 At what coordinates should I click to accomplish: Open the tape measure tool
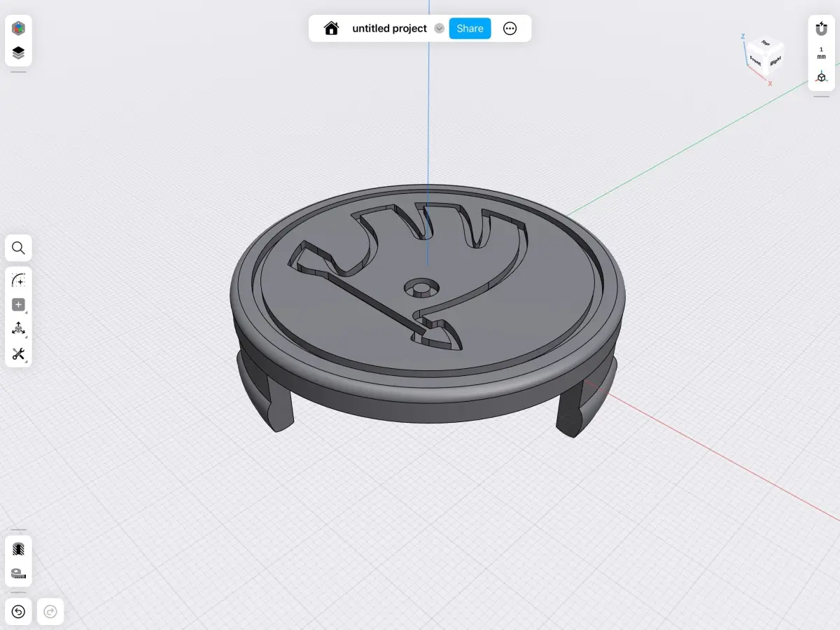[19, 573]
